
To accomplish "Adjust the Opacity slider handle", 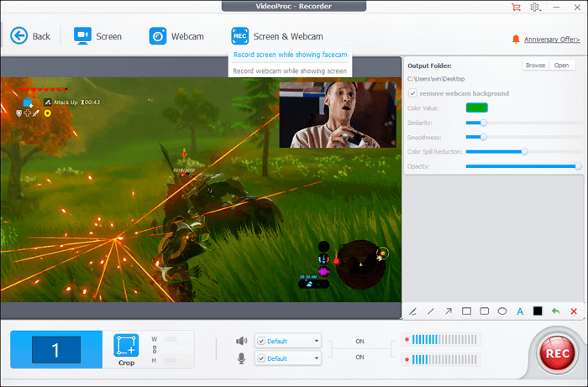I will pyautogui.click(x=578, y=166).
